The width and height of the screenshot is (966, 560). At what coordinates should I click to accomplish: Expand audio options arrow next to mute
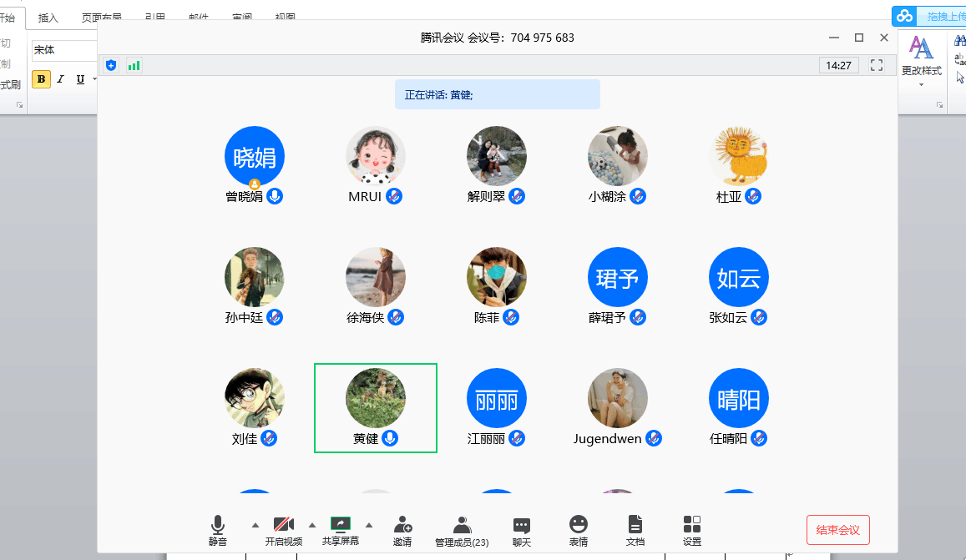pos(255,525)
